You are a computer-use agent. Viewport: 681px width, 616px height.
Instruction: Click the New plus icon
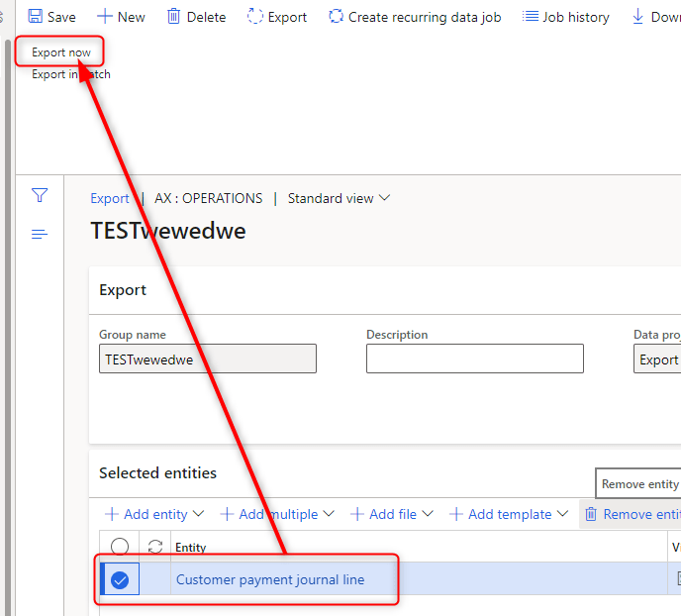[x=104, y=17]
